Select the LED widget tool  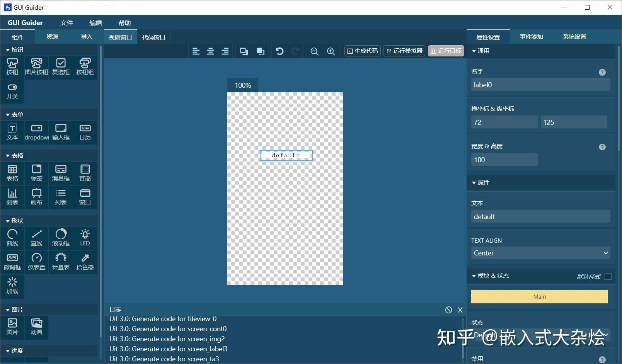point(85,237)
